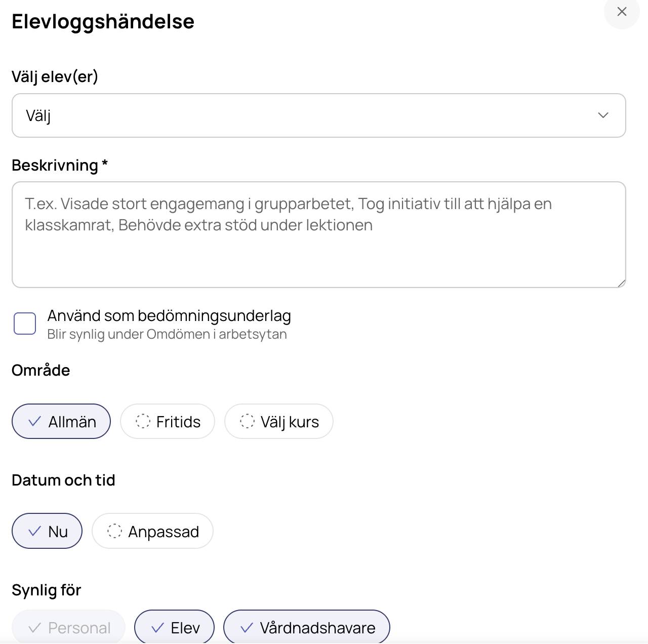Click the checkmark icon in Vårdnadshavare chip

247,628
